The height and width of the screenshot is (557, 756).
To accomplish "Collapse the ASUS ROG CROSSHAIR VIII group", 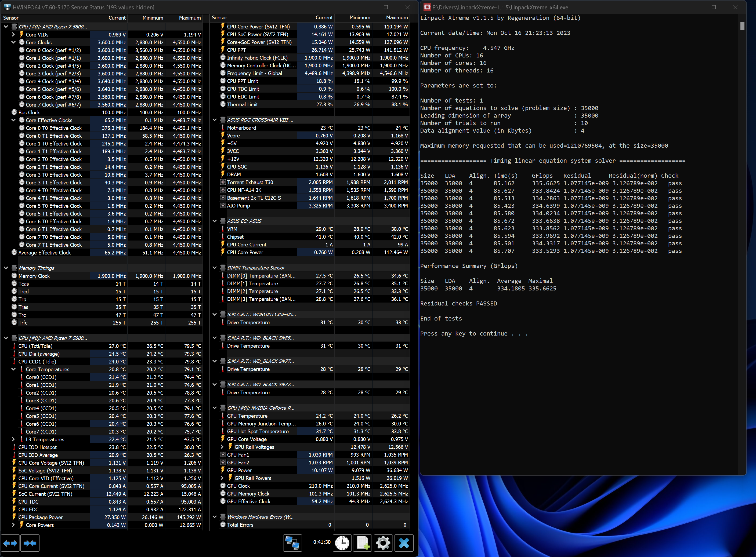I will tap(214, 120).
